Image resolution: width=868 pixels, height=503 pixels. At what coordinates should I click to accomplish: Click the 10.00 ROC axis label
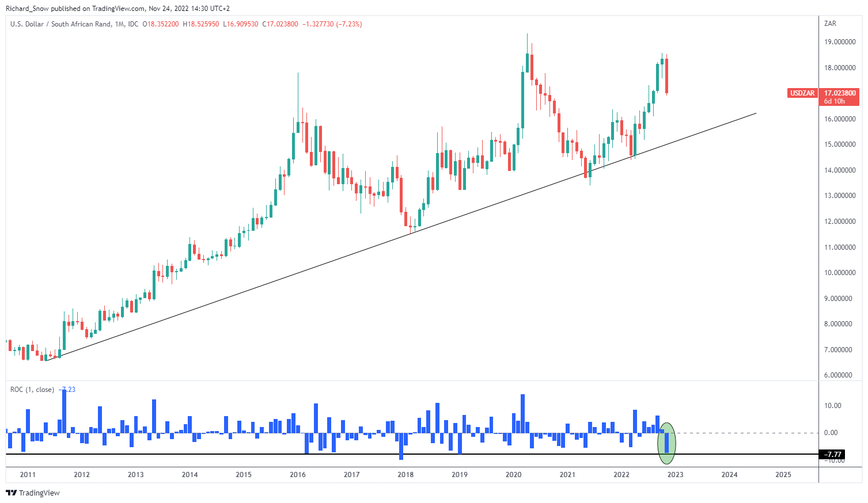click(833, 406)
